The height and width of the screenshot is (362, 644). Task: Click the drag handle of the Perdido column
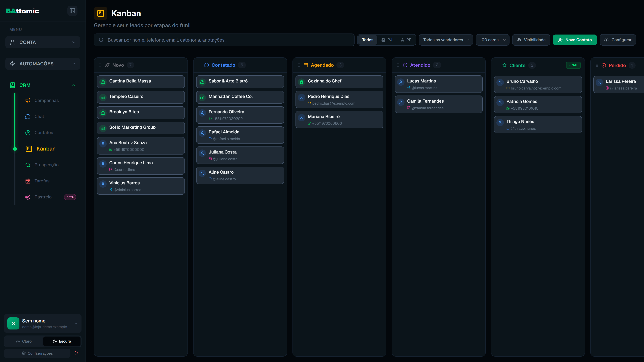coord(597,66)
